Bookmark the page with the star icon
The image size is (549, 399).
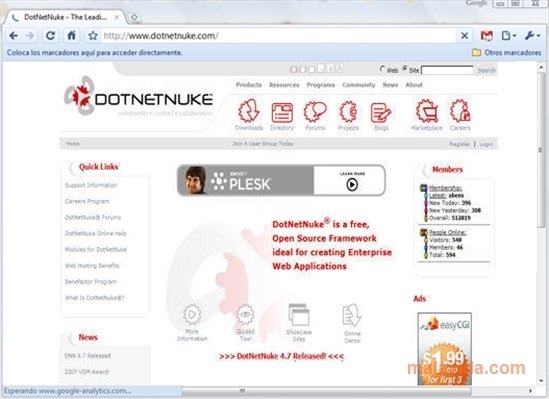[x=93, y=35]
